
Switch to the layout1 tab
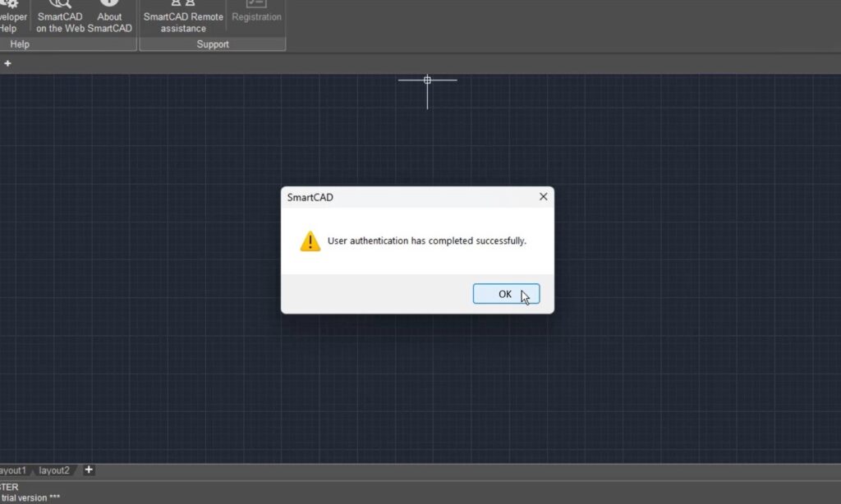coord(12,470)
